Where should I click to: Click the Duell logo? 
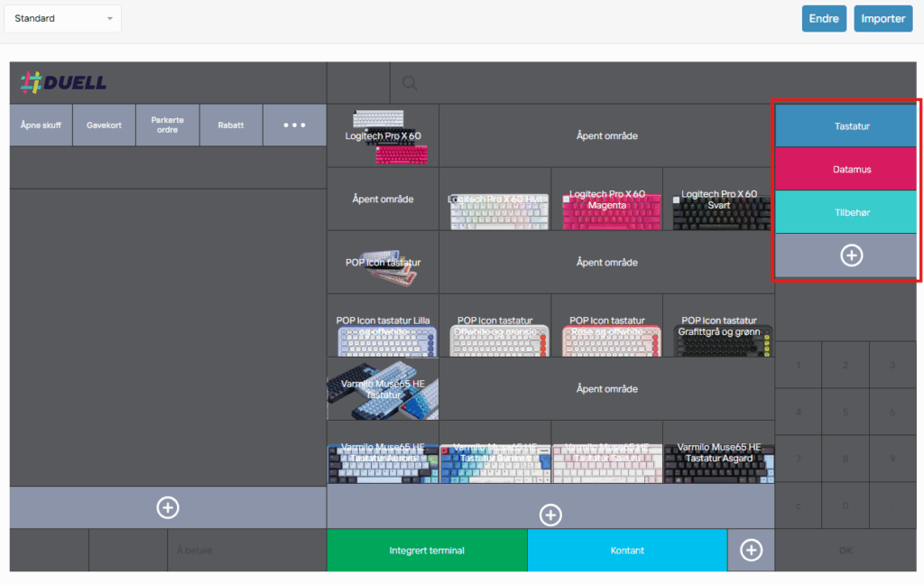click(63, 82)
